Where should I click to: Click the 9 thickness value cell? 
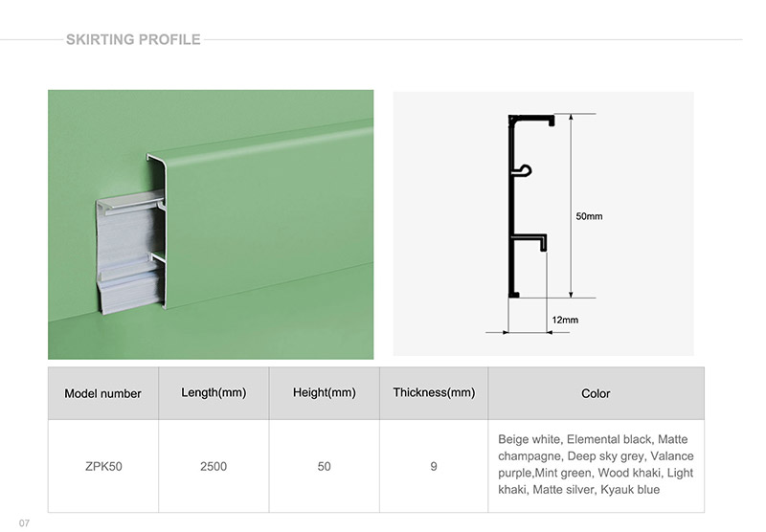coord(434,466)
